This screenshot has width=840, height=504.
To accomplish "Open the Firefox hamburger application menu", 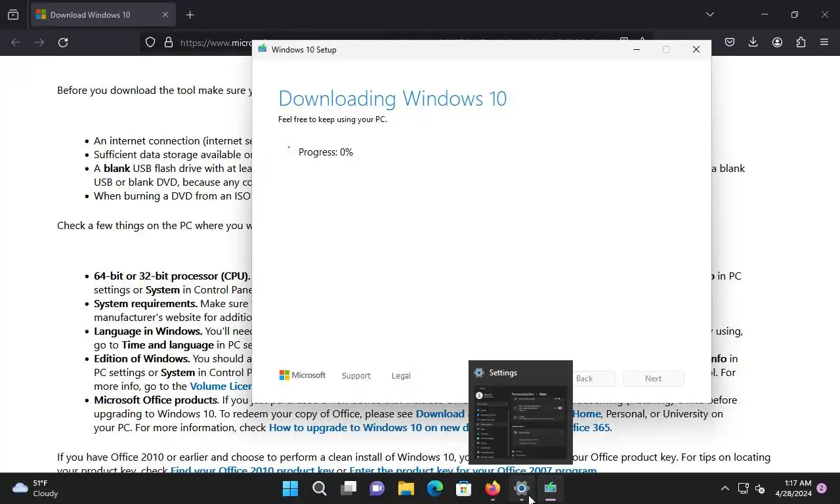I will [x=824, y=42].
